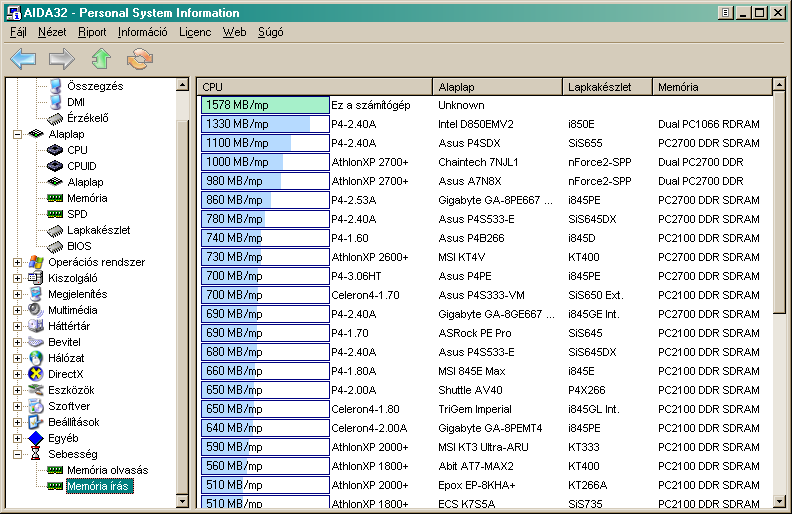Select the Intel D850EMV2 row text
This screenshot has width=792, height=514.
coord(476,124)
